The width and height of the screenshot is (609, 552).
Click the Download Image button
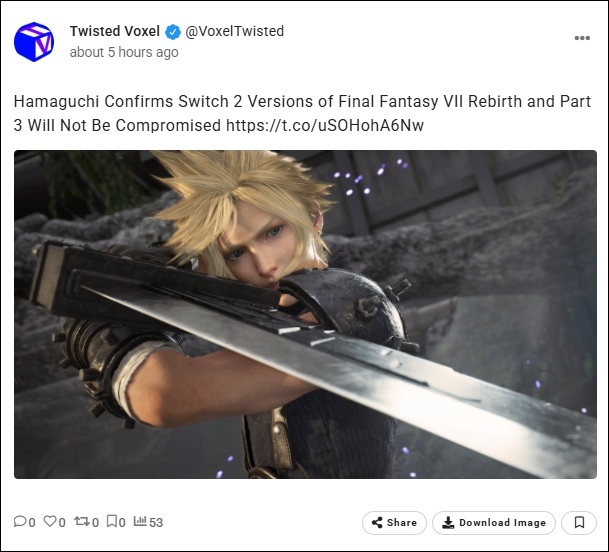[494, 523]
